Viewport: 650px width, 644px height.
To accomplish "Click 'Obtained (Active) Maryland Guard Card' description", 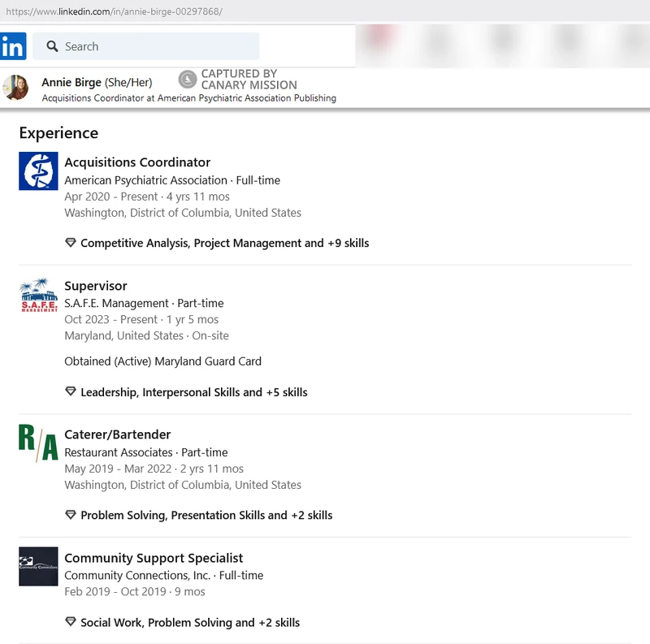I will [163, 361].
